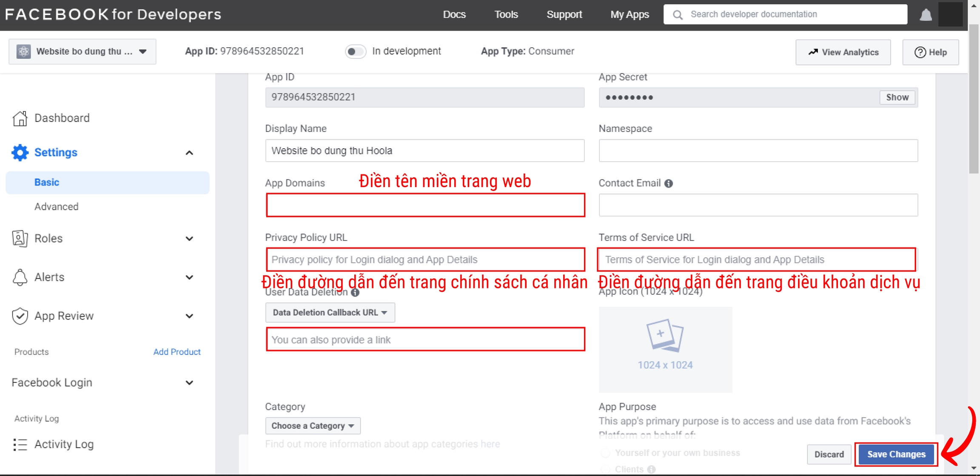Select the Clients radio option
This screenshot has height=476, width=980.
pos(605,469)
